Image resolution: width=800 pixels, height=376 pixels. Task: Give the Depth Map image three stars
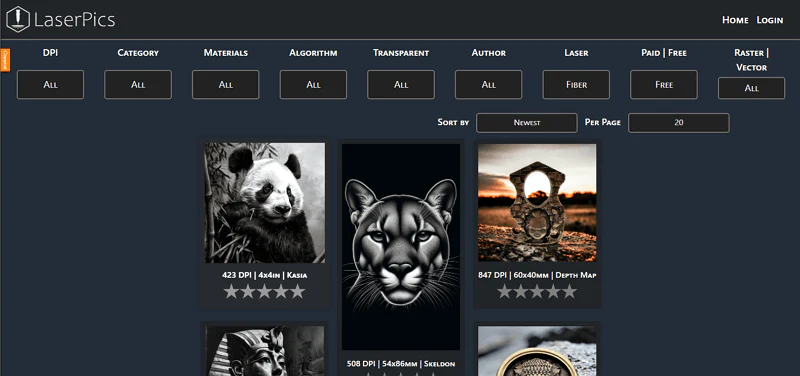pos(537,292)
